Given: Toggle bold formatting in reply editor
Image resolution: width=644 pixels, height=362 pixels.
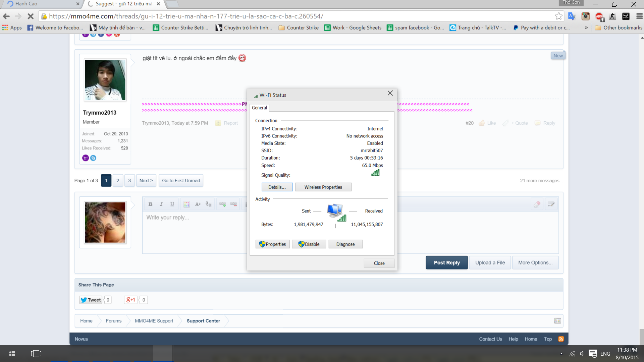Looking at the screenshot, I should (150, 204).
